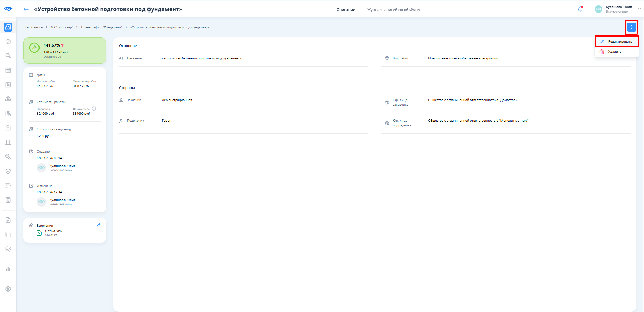Open the bar chart analytics sidebar icon

pyautogui.click(x=8, y=269)
